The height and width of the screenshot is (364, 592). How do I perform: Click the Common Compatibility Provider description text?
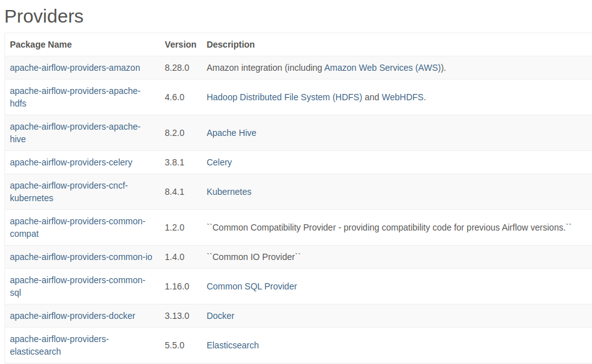389,227
